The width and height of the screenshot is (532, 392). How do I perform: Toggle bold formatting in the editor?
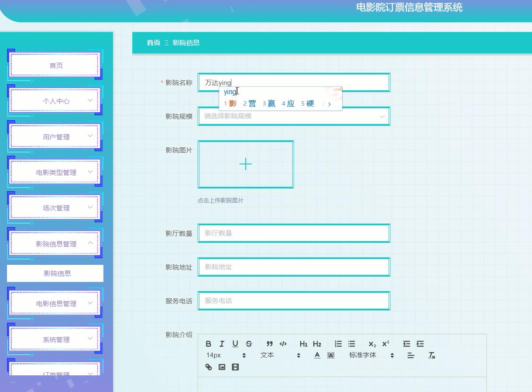[x=209, y=344]
